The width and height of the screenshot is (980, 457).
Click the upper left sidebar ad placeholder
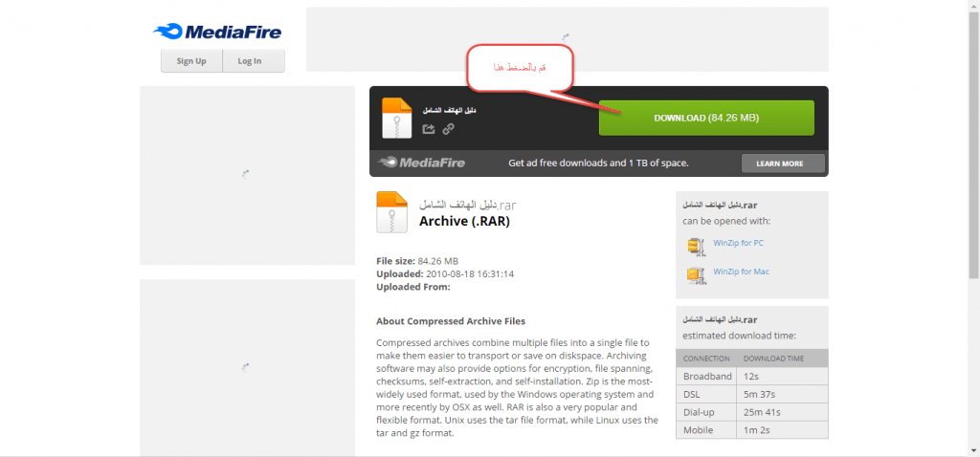point(248,175)
